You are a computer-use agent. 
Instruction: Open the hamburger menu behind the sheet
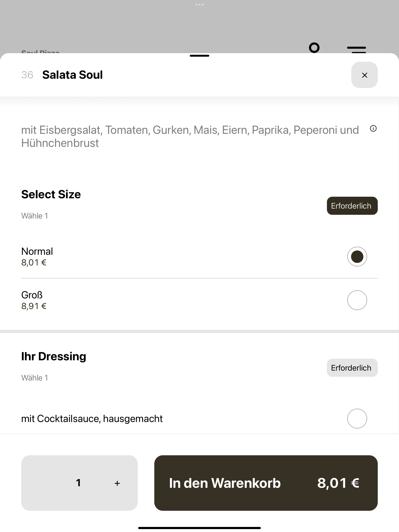tap(356, 49)
